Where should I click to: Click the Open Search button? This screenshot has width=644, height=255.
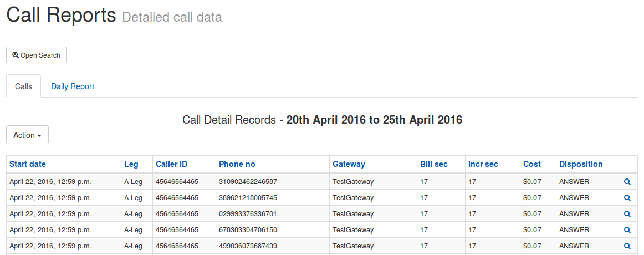point(36,55)
